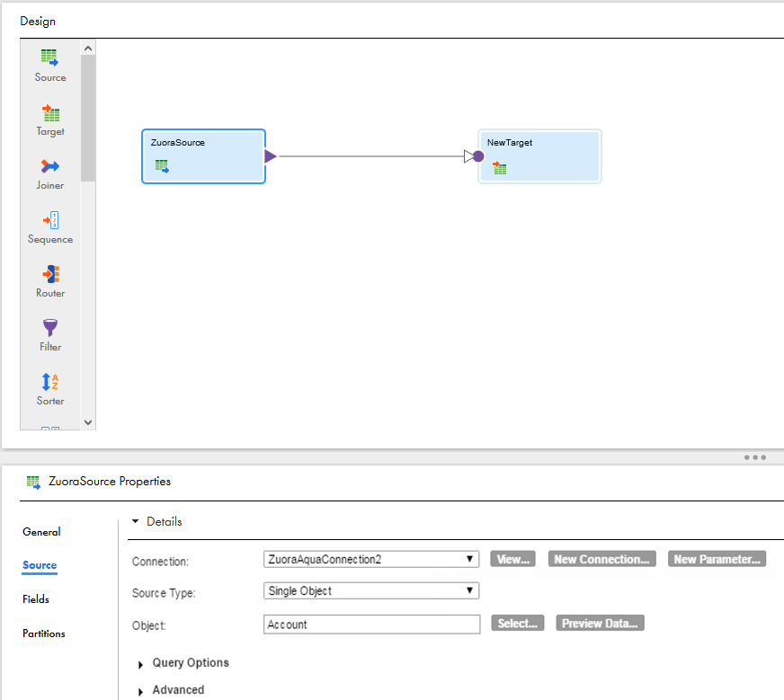Click the source icon inside ZuoraSource node
The width and height of the screenshot is (784, 700).
[x=162, y=166]
